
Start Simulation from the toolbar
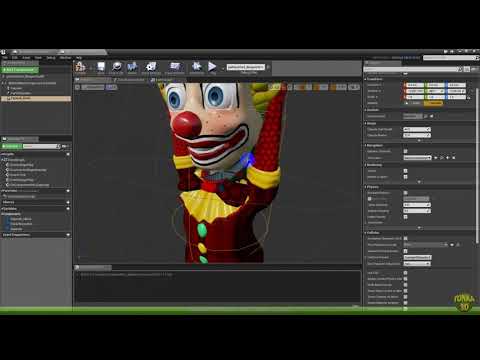(197, 67)
